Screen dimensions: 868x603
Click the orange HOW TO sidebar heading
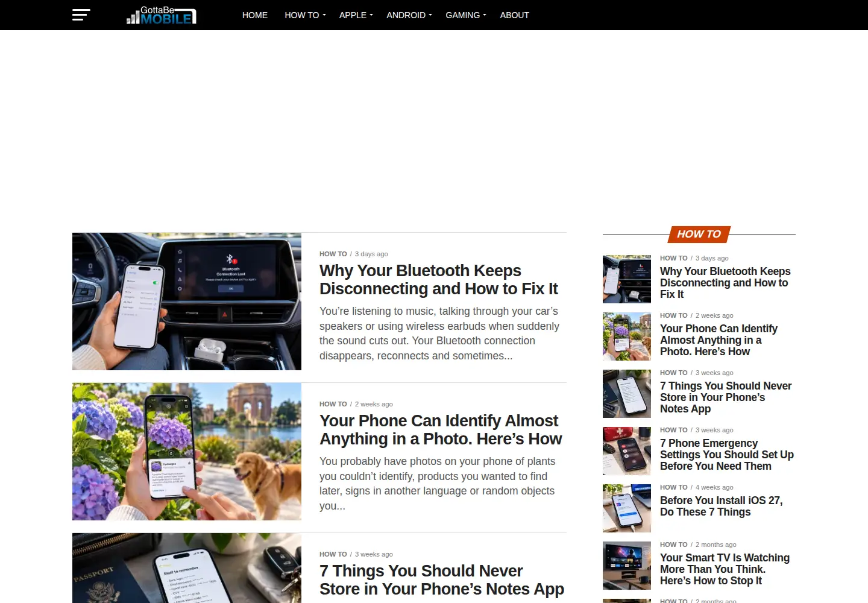click(699, 234)
